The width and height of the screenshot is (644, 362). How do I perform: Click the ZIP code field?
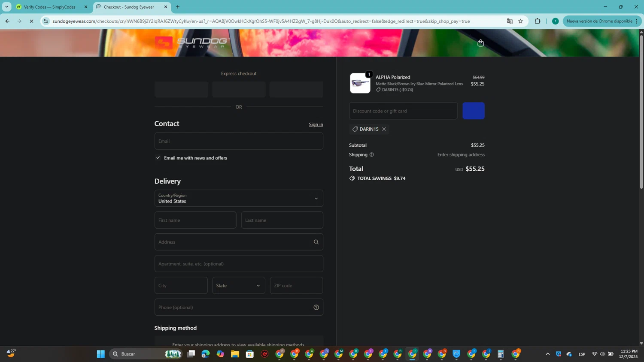(296, 285)
